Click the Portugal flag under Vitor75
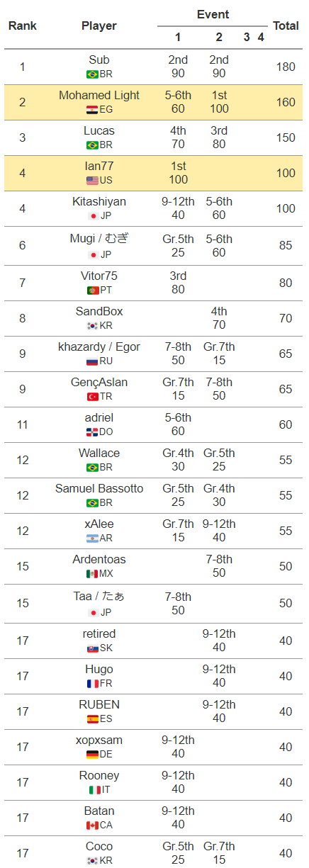 pyautogui.click(x=93, y=291)
